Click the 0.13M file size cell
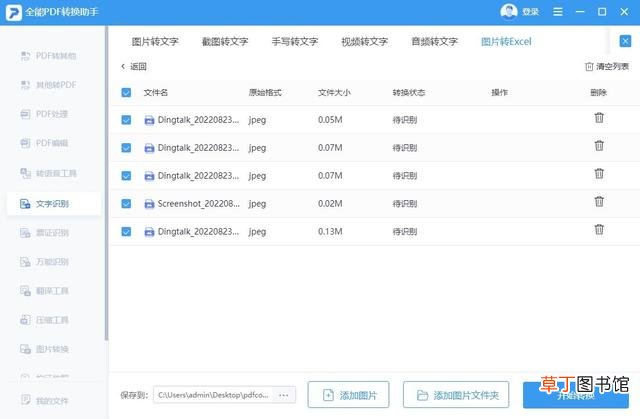The height and width of the screenshot is (419, 640). coord(330,232)
